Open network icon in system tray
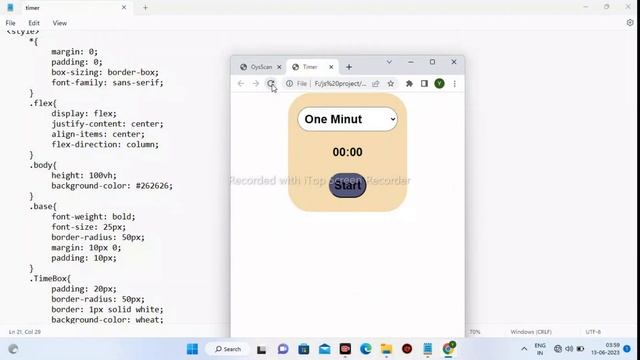 point(558,349)
